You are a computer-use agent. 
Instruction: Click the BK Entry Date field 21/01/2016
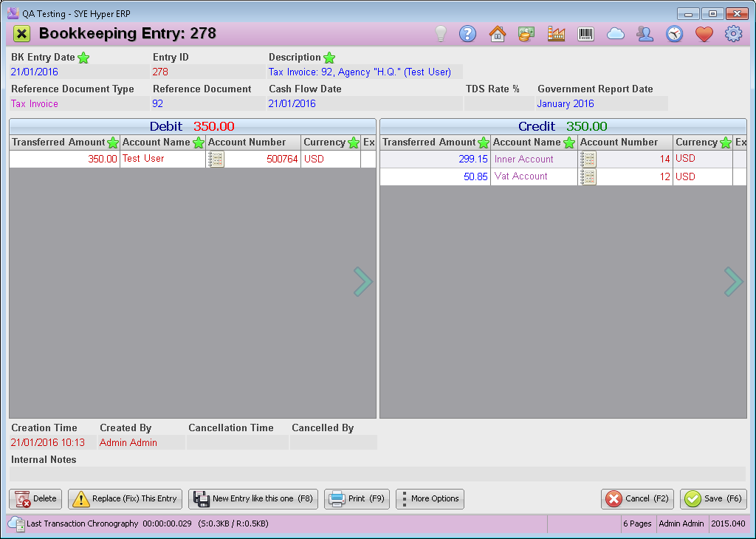point(80,72)
